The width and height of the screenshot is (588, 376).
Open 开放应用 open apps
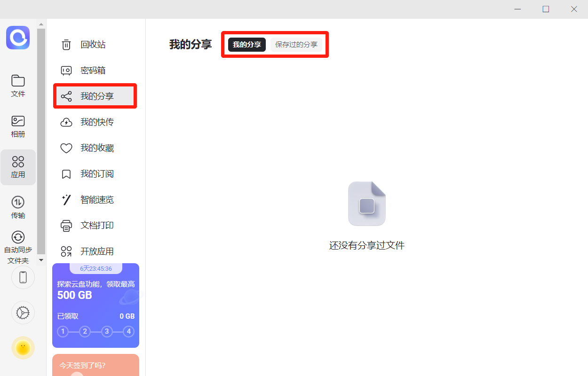click(x=95, y=251)
